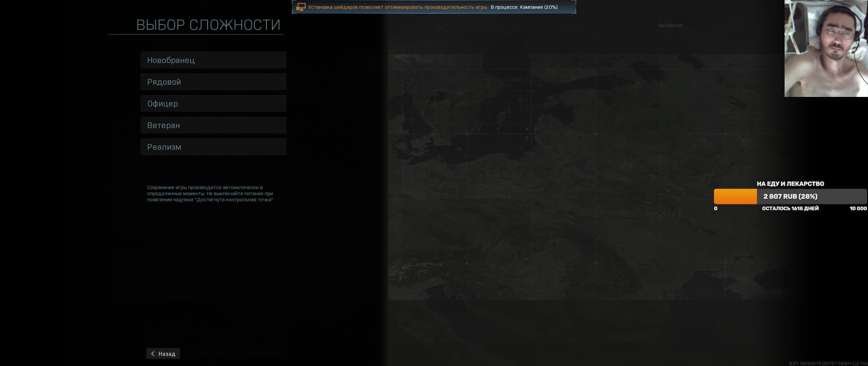
Task: Click the back chevron arrow icon
Action: pos(153,353)
